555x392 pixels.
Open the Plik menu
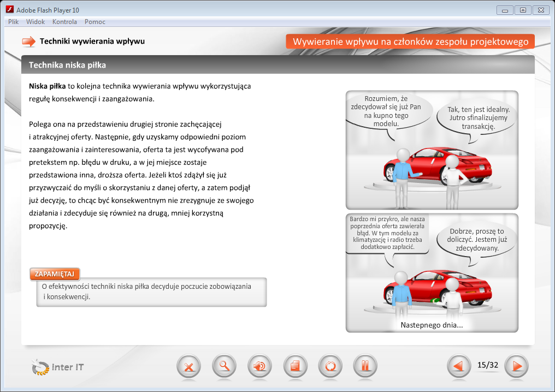pyautogui.click(x=14, y=22)
